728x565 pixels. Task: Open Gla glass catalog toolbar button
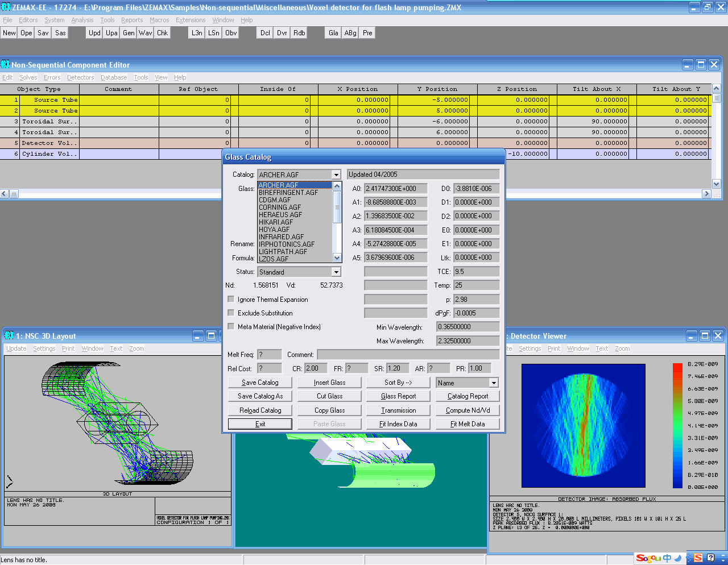point(333,33)
